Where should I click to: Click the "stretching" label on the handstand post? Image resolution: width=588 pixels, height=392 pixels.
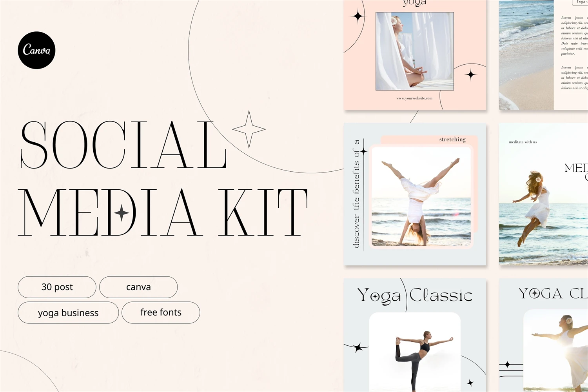(452, 140)
